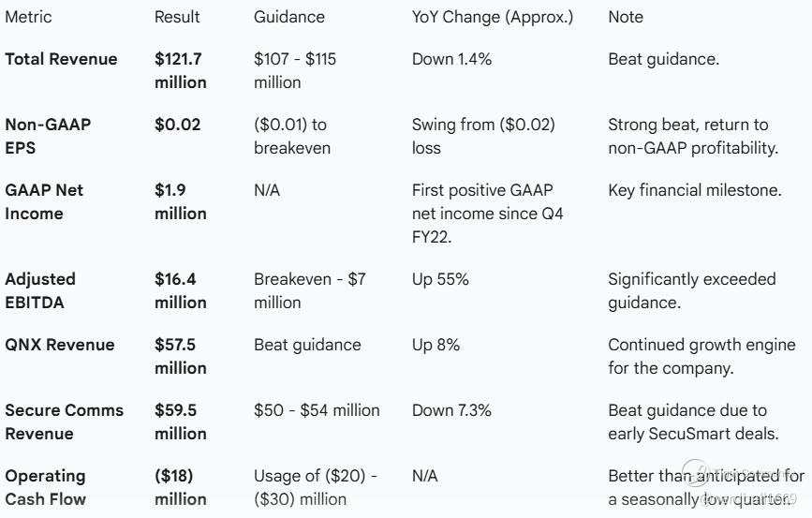This screenshot has width=812, height=518.
Task: Click the Total Revenue row label
Action: 61,59
